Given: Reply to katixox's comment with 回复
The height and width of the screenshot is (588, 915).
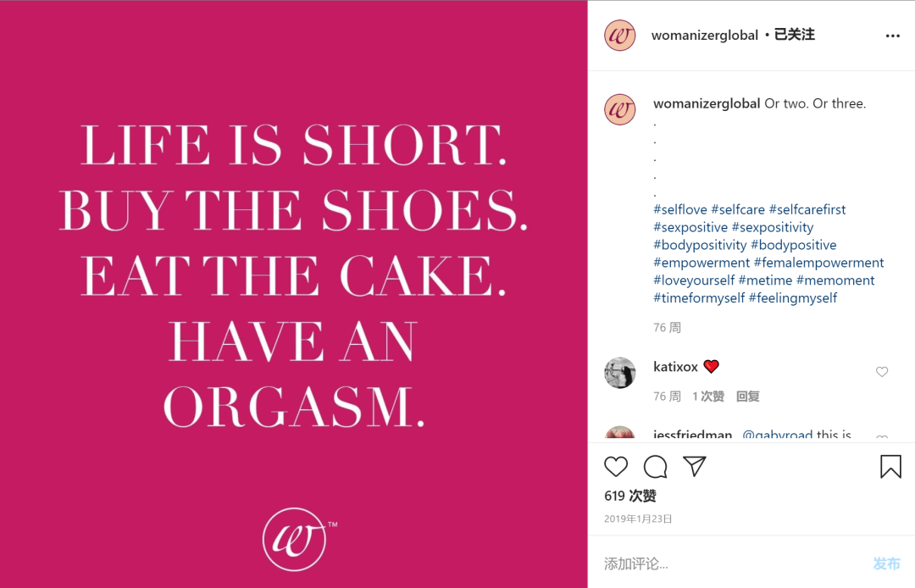Looking at the screenshot, I should pos(747,397).
